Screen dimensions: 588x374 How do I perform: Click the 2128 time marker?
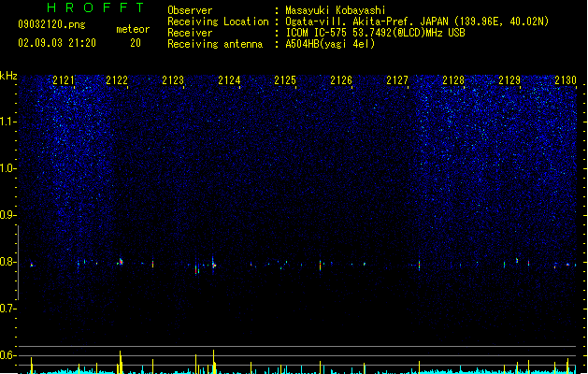(453, 80)
